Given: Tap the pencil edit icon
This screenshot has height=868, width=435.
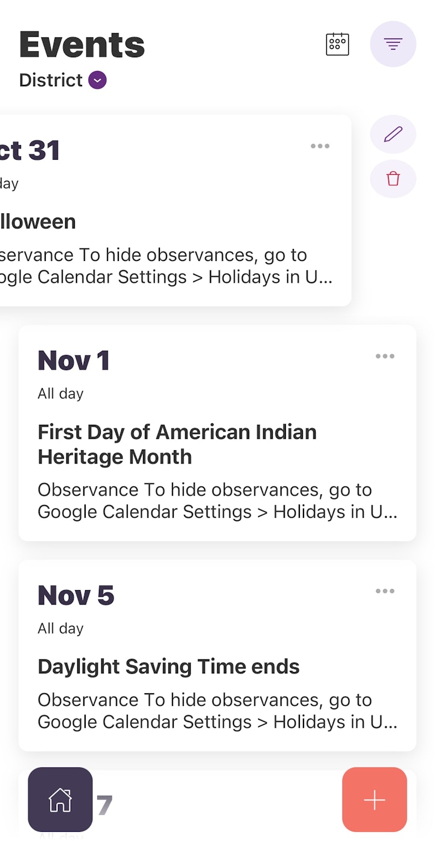Looking at the screenshot, I should point(393,134).
